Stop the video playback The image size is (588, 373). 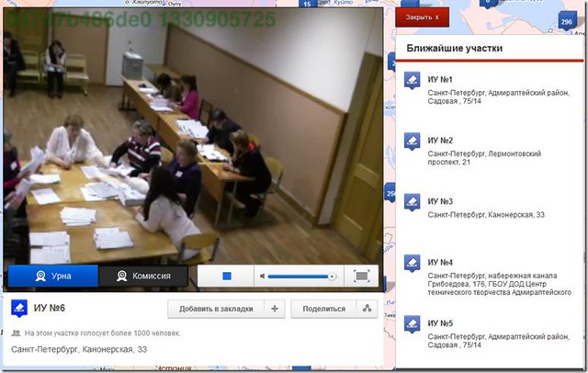point(227,276)
